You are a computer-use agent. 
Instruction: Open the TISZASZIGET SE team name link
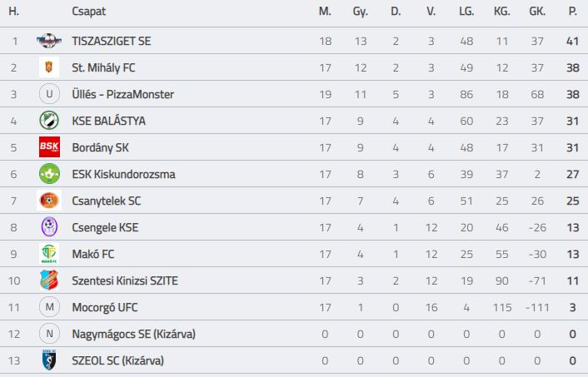tap(112, 41)
